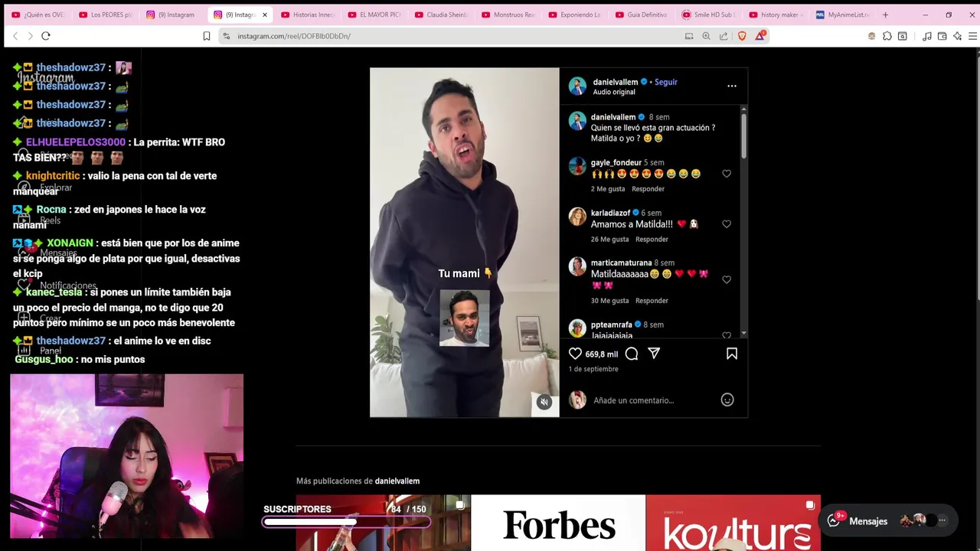Click the Instagram logo in the sidebar
The width and height of the screenshot is (980, 551).
click(x=46, y=77)
